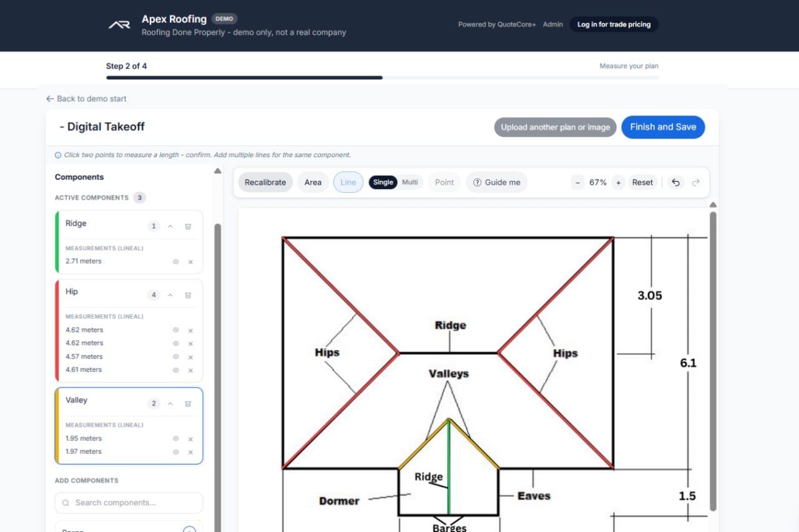This screenshot has width=799, height=532.
Task: Click the 3.05 dimension on the plan
Action: tap(650, 296)
